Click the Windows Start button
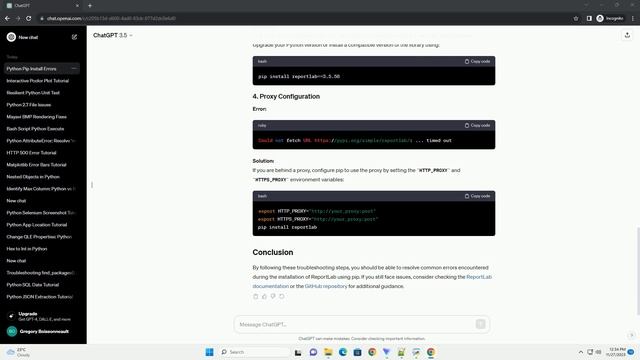The height and width of the screenshot is (360, 640). pyautogui.click(x=209, y=352)
